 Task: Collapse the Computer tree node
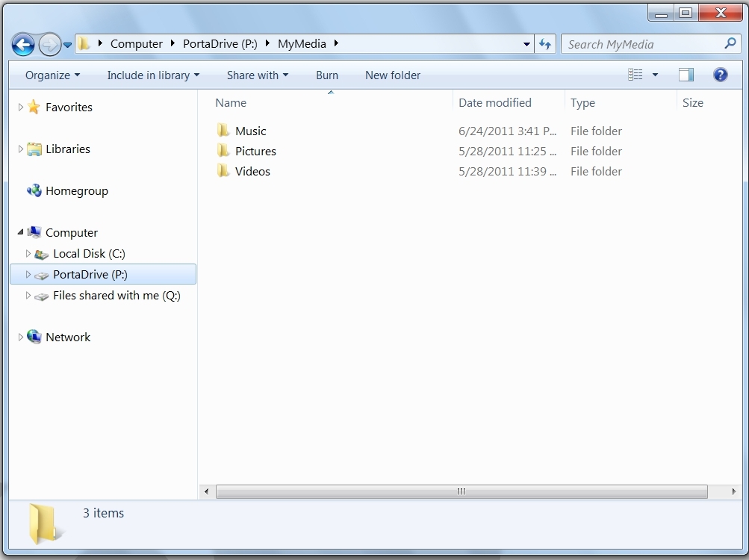click(x=21, y=232)
